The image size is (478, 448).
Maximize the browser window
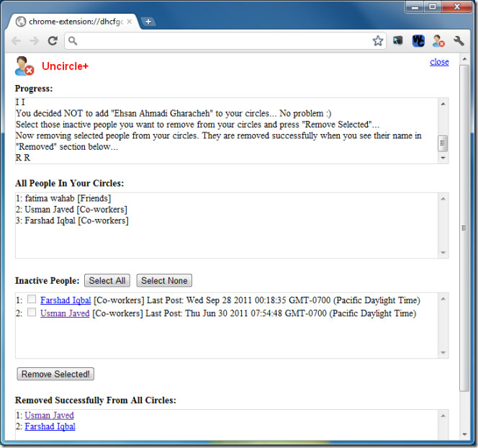tap(432, 6)
